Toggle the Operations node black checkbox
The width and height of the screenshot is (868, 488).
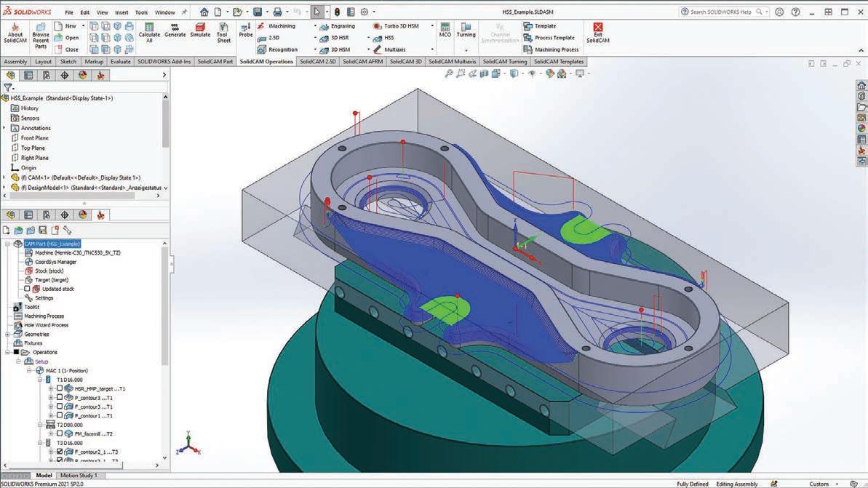[x=16, y=352]
